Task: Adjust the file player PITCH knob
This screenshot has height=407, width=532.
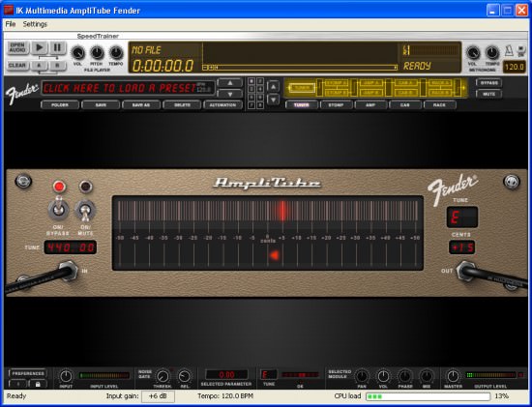Action: pyautogui.click(x=97, y=53)
